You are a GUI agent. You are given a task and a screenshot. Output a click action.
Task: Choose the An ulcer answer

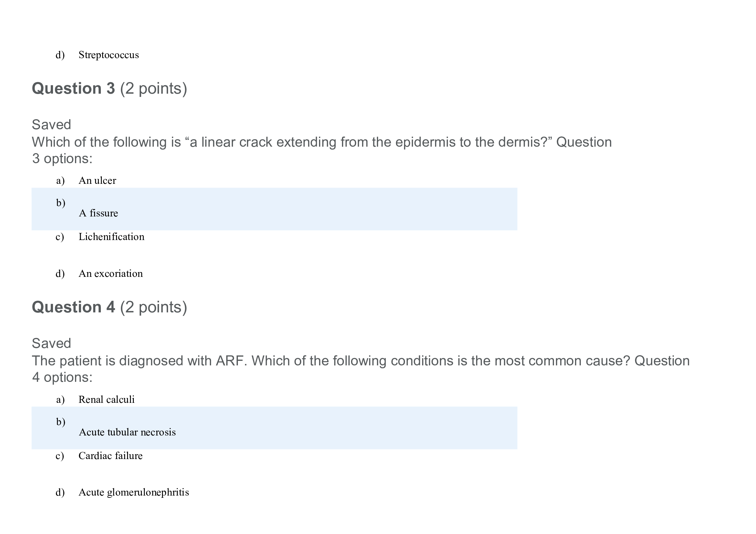click(97, 181)
